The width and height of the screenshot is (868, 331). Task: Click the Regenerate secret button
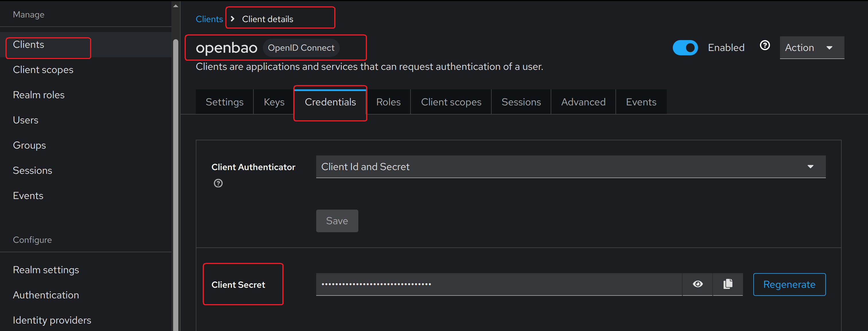[x=789, y=285]
